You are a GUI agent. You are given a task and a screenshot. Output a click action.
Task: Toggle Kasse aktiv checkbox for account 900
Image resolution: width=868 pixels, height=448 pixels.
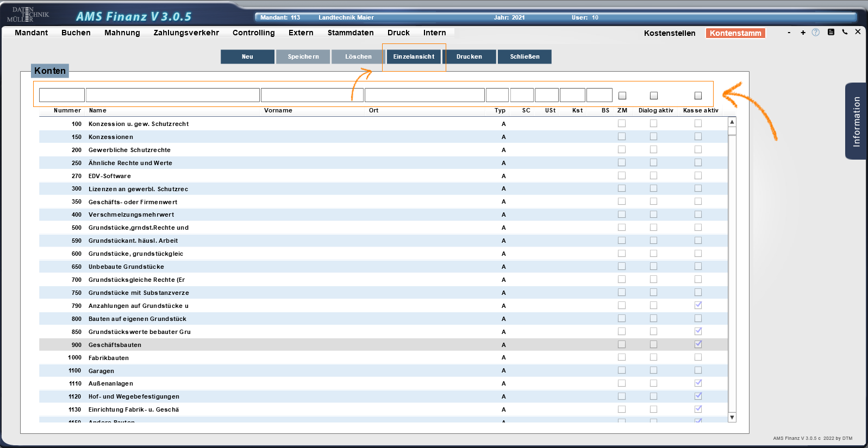click(698, 344)
